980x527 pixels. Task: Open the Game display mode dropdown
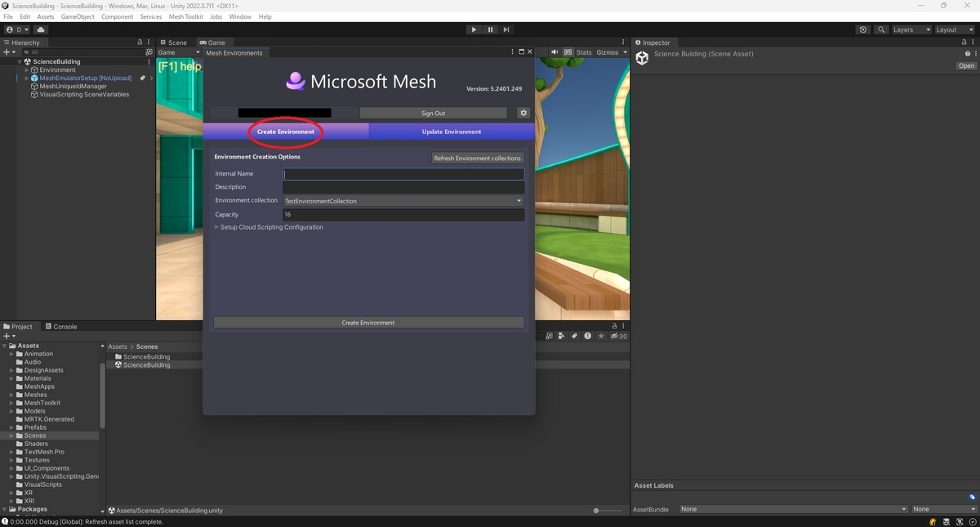point(179,52)
